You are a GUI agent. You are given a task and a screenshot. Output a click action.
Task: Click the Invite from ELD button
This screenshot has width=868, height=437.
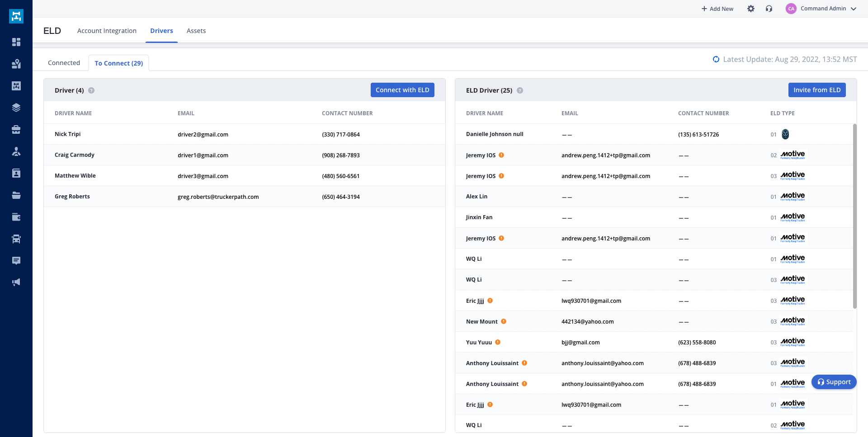[817, 90]
